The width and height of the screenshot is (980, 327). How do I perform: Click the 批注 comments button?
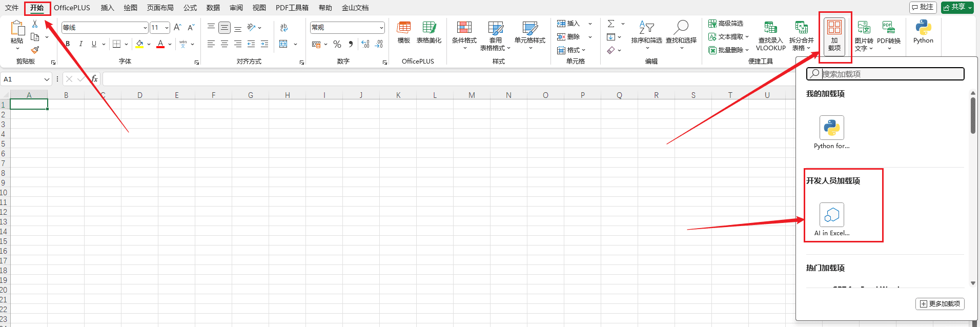click(x=923, y=7)
